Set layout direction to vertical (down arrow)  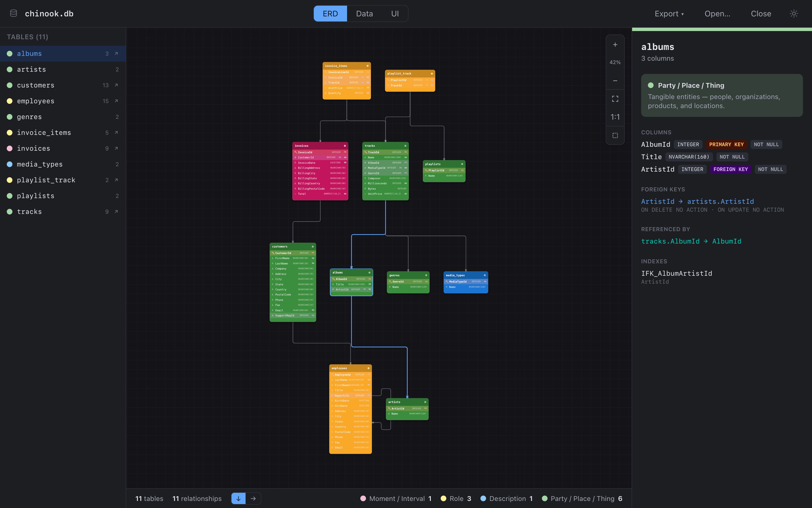click(x=239, y=498)
